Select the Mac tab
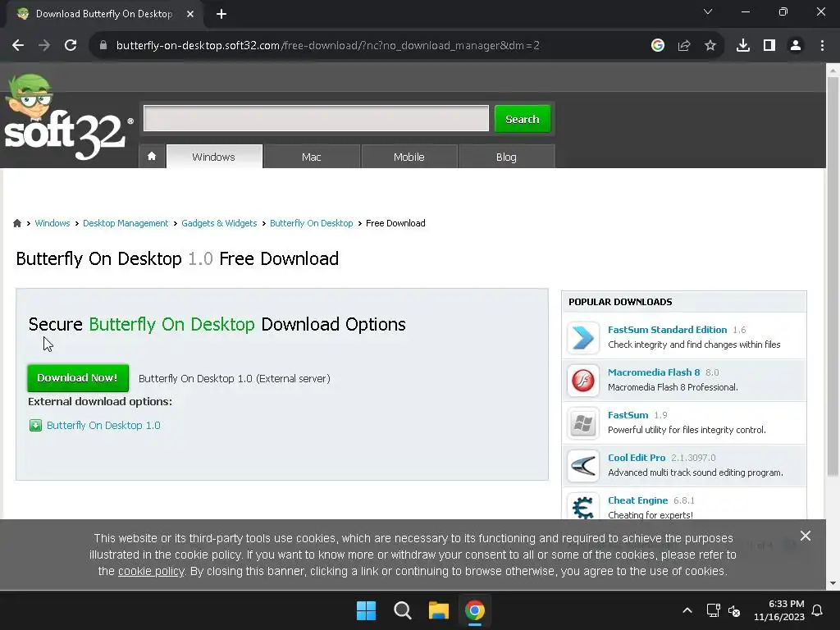The height and width of the screenshot is (630, 840). (311, 157)
